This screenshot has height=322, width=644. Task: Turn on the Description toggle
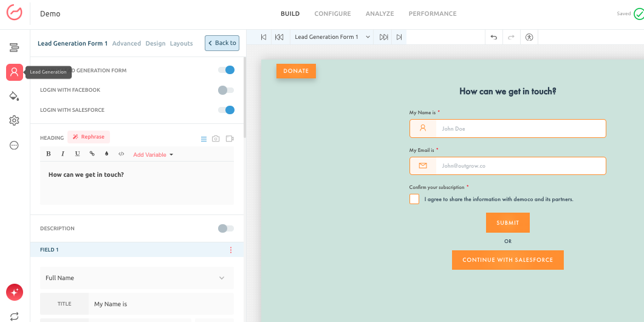click(x=226, y=228)
